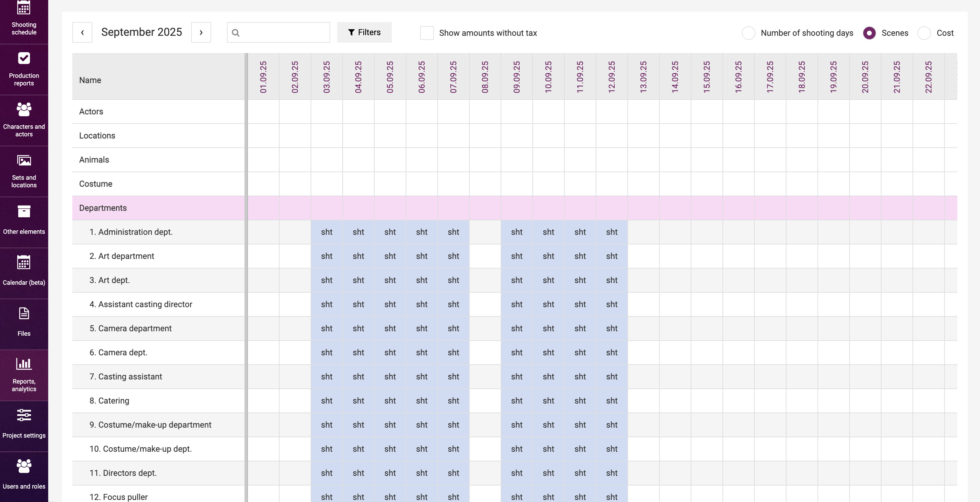Click the 03.09.25 date column header
Image resolution: width=980 pixels, height=502 pixels.
pyautogui.click(x=326, y=77)
